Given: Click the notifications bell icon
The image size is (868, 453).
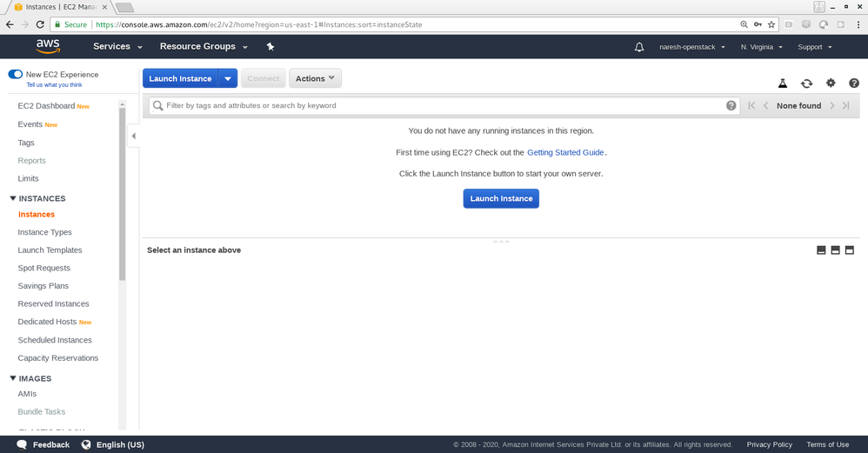Looking at the screenshot, I should [x=640, y=47].
